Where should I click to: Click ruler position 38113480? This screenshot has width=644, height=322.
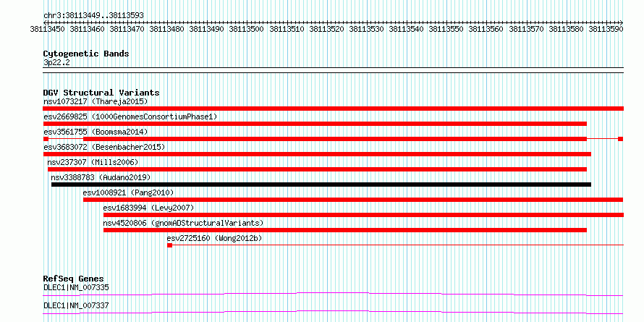pyautogui.click(x=166, y=29)
